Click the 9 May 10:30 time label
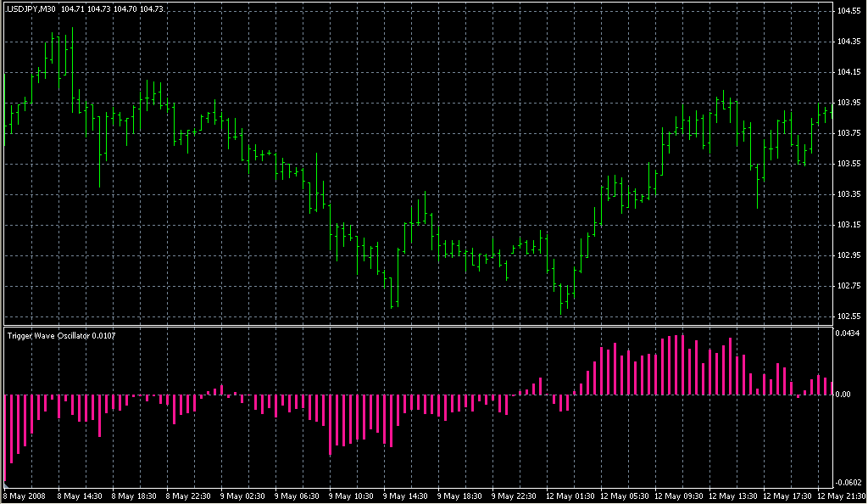Screen dimensions: 868x504 point(351,496)
